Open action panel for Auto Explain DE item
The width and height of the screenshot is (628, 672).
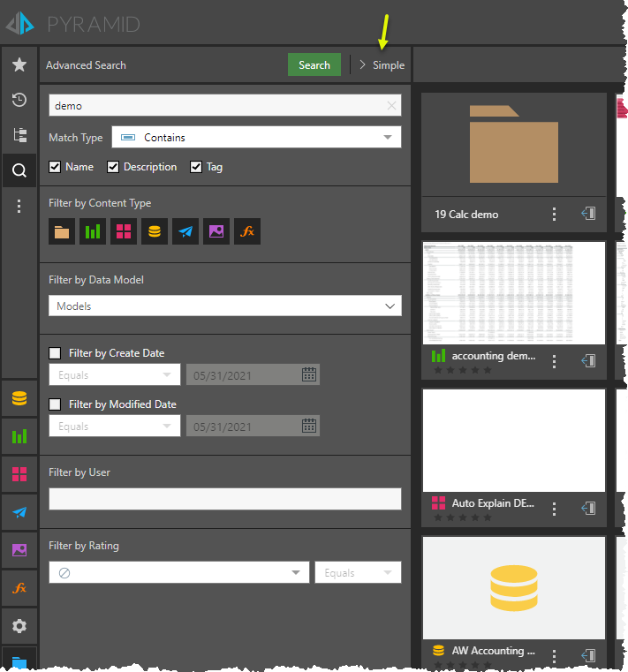tap(588, 509)
